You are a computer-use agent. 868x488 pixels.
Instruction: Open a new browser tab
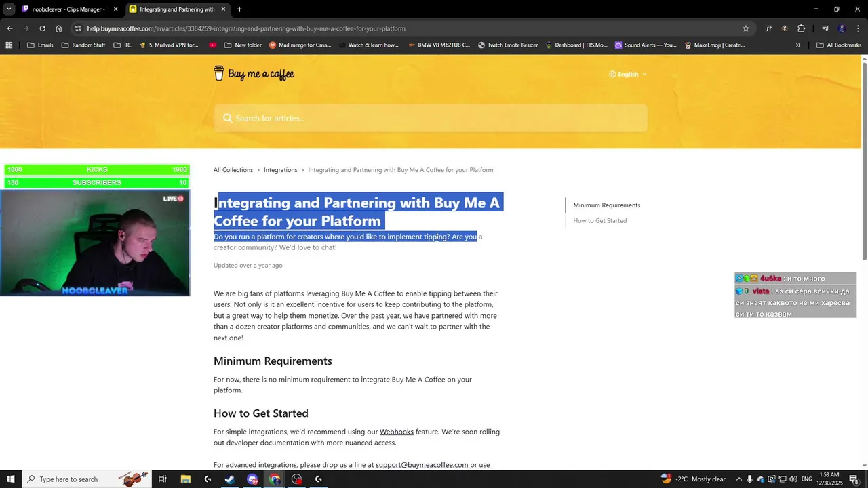pyautogui.click(x=239, y=9)
